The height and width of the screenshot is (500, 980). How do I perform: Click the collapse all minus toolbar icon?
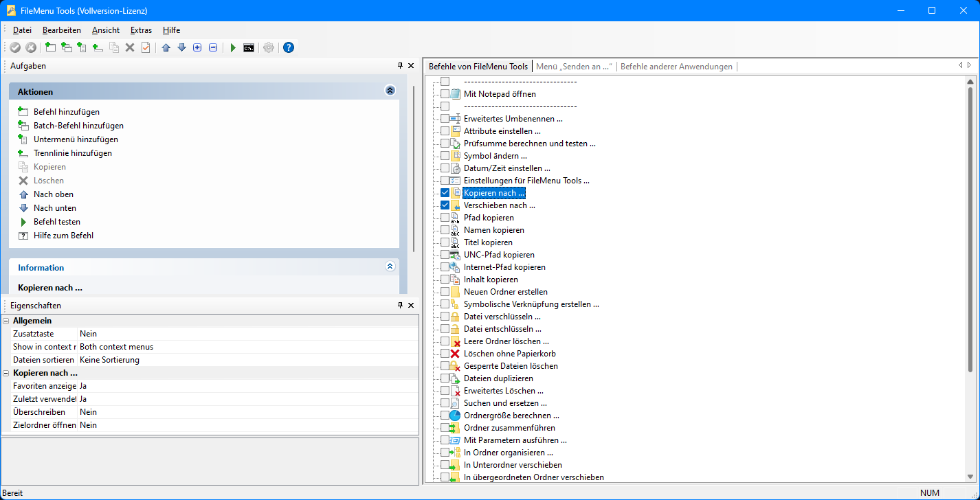(x=213, y=47)
